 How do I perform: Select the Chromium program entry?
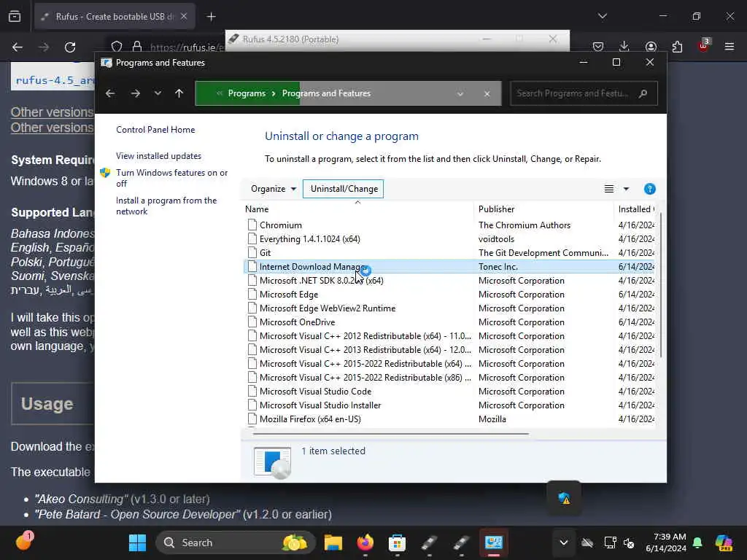click(281, 225)
